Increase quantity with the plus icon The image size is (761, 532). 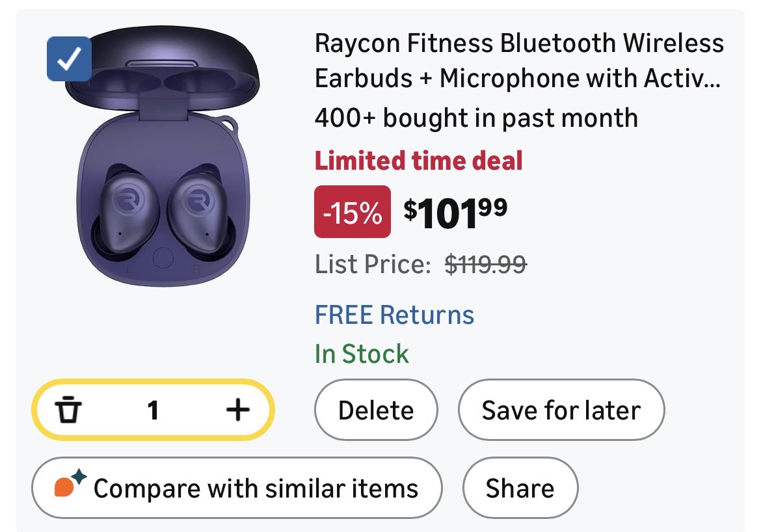coord(238,410)
